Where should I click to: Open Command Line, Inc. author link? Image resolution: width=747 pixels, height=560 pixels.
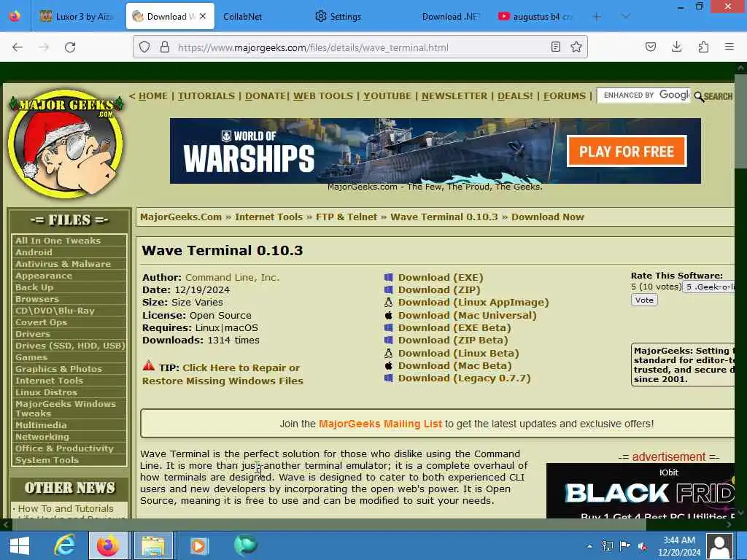coord(232,277)
